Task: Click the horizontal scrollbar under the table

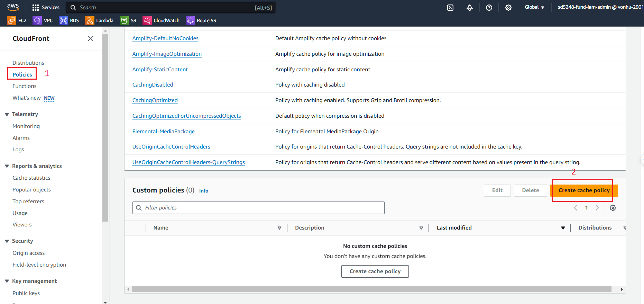Action: click(371, 289)
